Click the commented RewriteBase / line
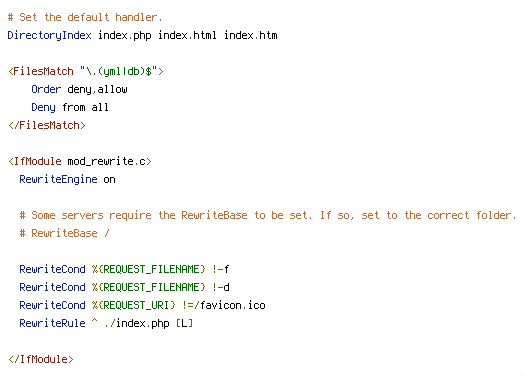The image size is (526, 376). 64,233
